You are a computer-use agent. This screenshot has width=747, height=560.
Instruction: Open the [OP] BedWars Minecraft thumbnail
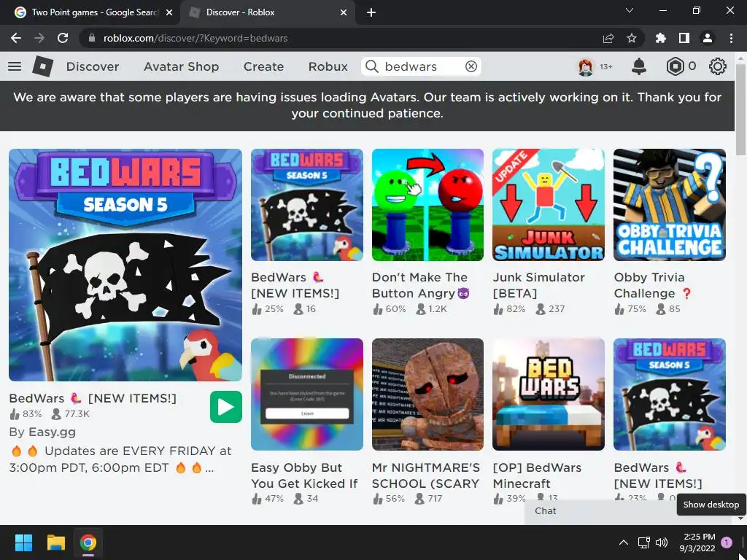[x=549, y=394]
